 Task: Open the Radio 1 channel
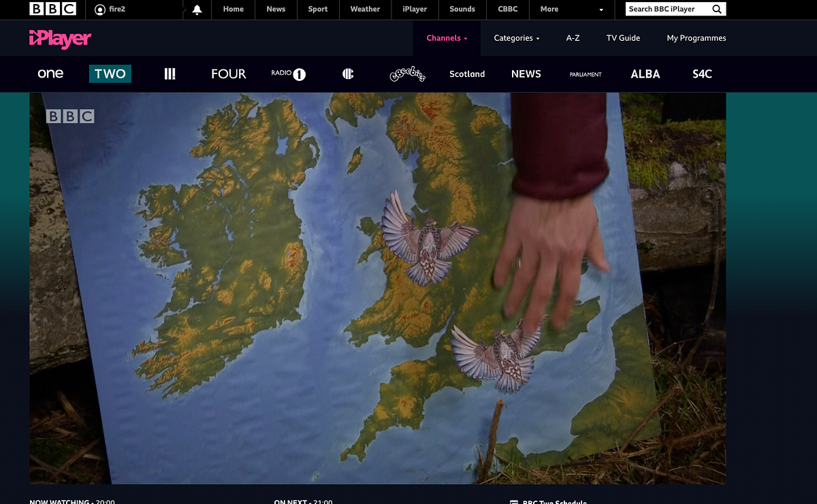click(x=288, y=74)
